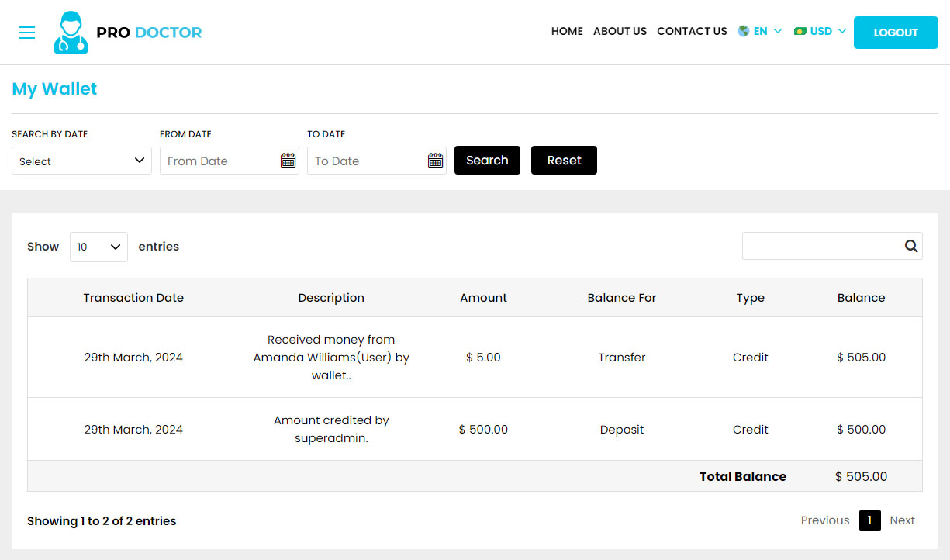Go to the Home page
Screen dimensions: 950x560
click(x=567, y=32)
